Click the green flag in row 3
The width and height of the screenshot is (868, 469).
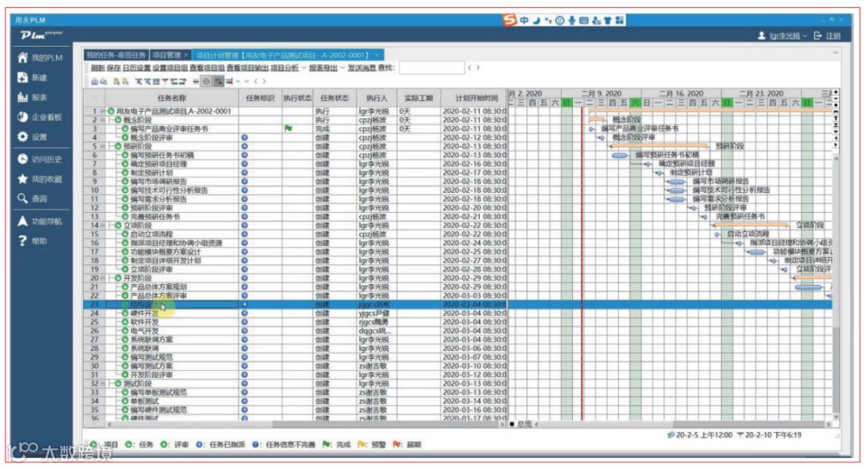point(288,128)
